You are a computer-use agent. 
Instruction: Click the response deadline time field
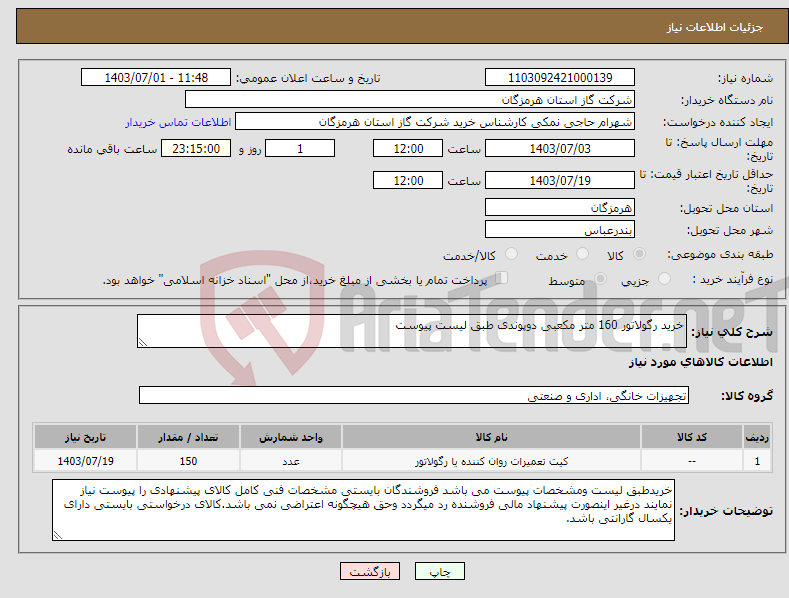[408, 148]
